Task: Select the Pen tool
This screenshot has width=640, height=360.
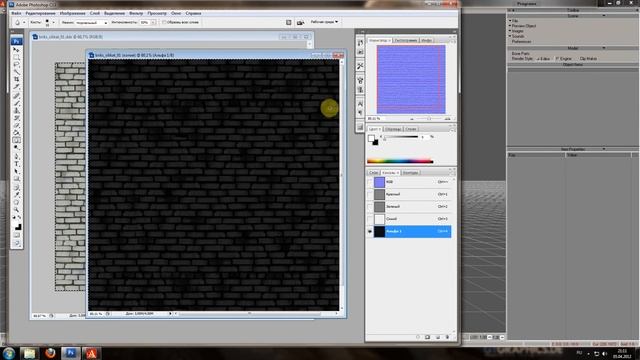Action: click(16, 157)
